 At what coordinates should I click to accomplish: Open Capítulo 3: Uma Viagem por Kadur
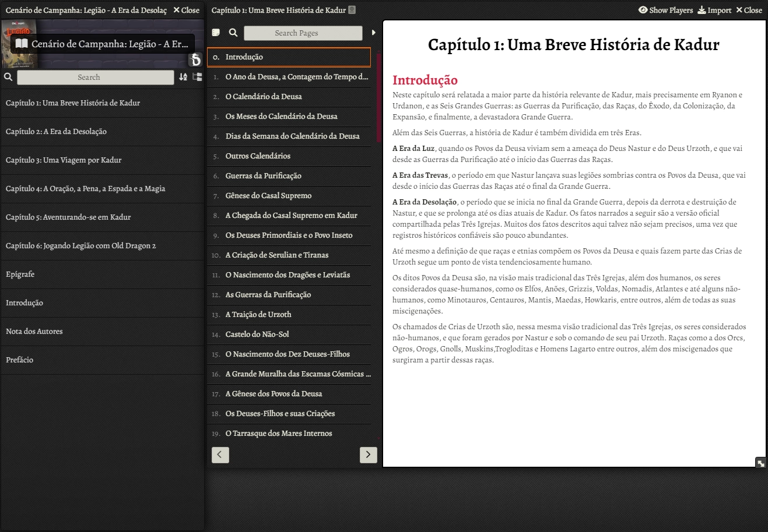[x=64, y=160]
